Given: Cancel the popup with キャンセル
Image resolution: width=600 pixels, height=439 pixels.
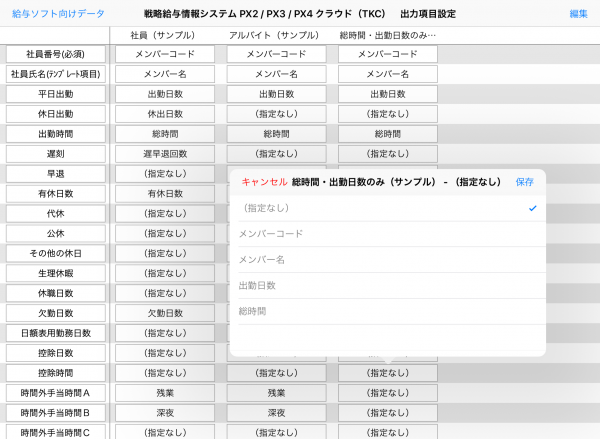Looking at the screenshot, I should (x=264, y=182).
